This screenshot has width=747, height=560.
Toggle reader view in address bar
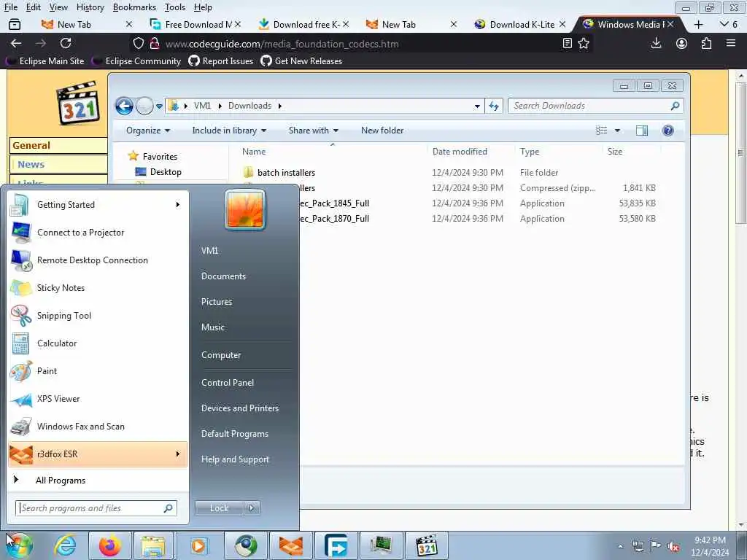tap(567, 43)
